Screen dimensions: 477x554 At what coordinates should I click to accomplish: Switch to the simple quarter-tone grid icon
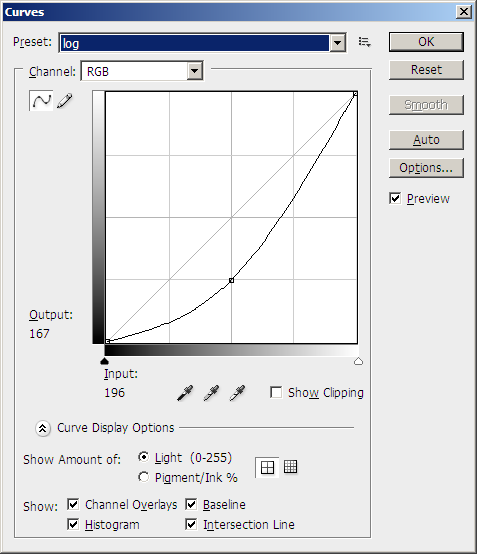(x=267, y=467)
